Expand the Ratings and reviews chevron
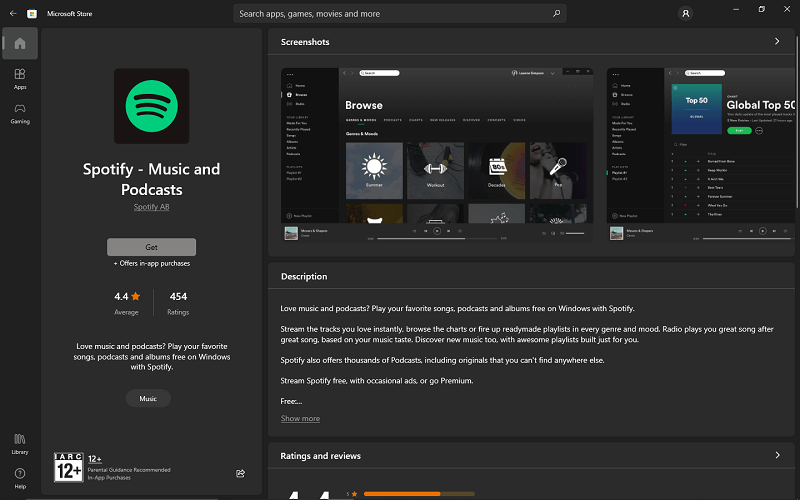This screenshot has height=500, width=800. tap(777, 455)
